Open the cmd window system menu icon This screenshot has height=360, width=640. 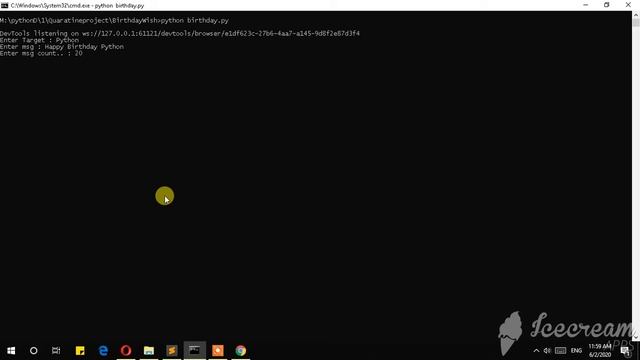4,5
